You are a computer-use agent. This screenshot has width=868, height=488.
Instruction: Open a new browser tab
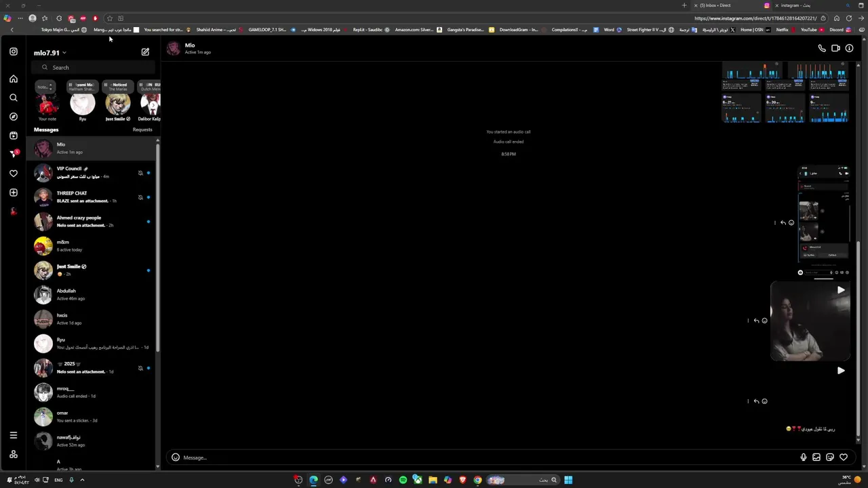684,5
